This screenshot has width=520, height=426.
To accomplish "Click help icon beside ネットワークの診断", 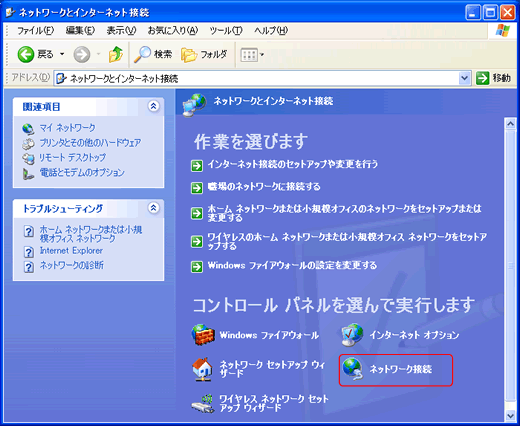I will pyautogui.click(x=29, y=267).
